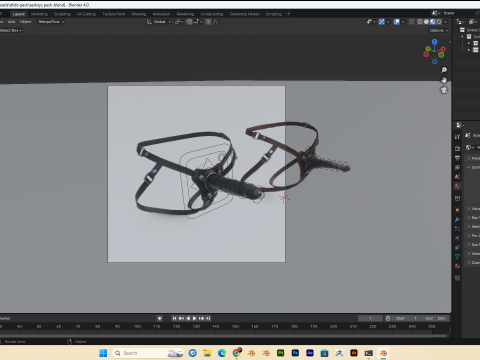Open the RetopoFlow dropdown menu
This screenshot has height=360, width=480.
51,22
